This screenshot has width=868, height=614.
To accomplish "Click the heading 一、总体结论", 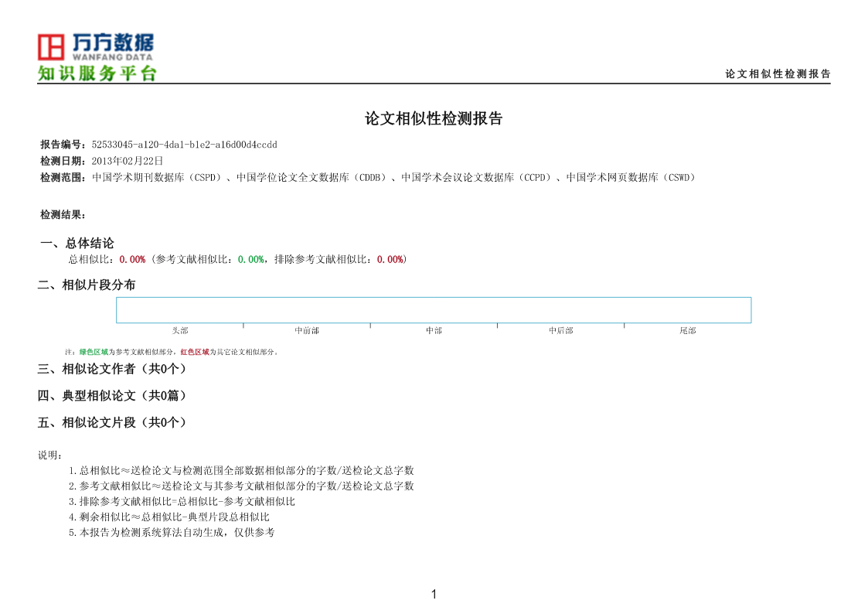I will 77,243.
